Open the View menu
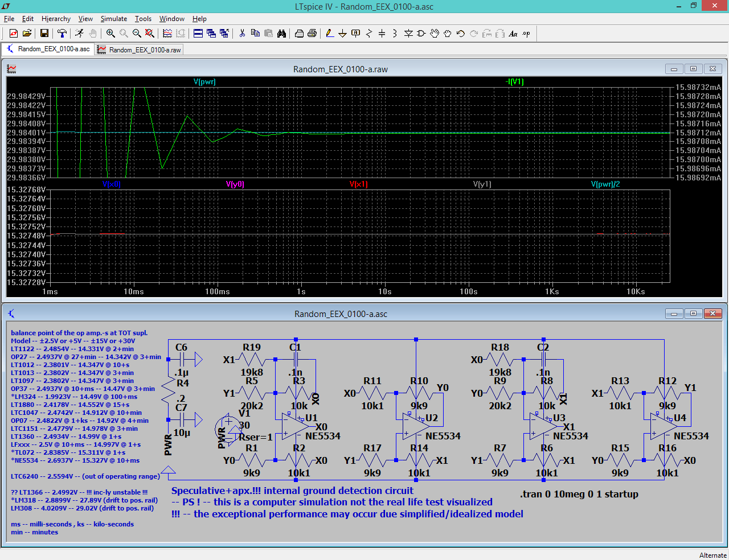This screenshot has width=729, height=560. [x=85, y=19]
